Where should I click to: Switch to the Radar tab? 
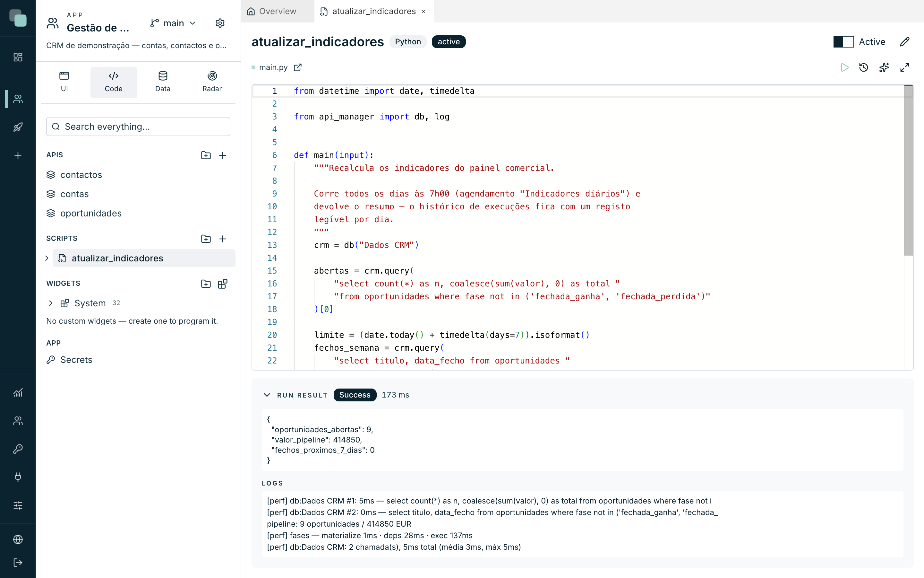[212, 82]
